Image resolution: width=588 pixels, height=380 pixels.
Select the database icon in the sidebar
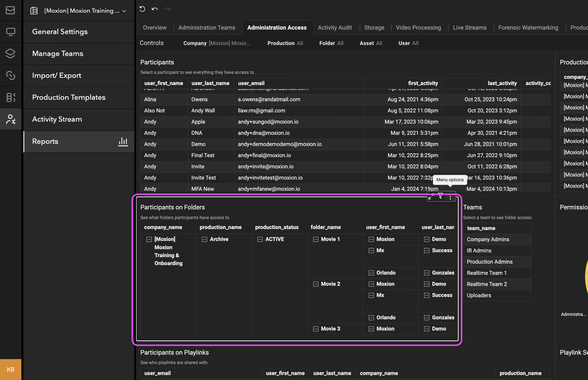click(x=10, y=97)
